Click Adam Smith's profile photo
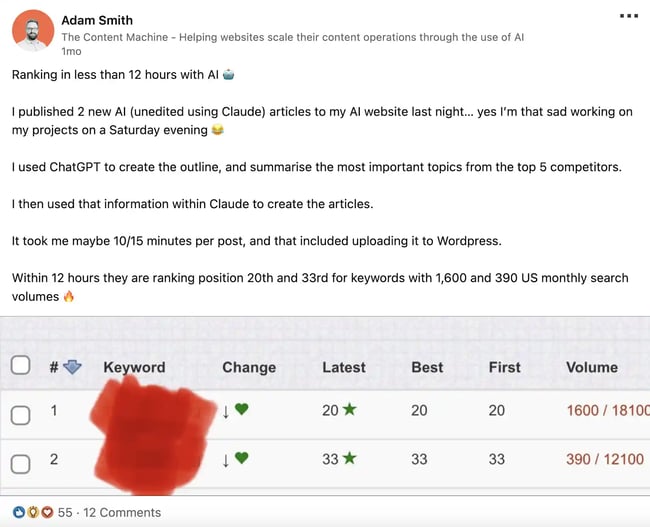Screen dimensions: 650x527 [33, 31]
